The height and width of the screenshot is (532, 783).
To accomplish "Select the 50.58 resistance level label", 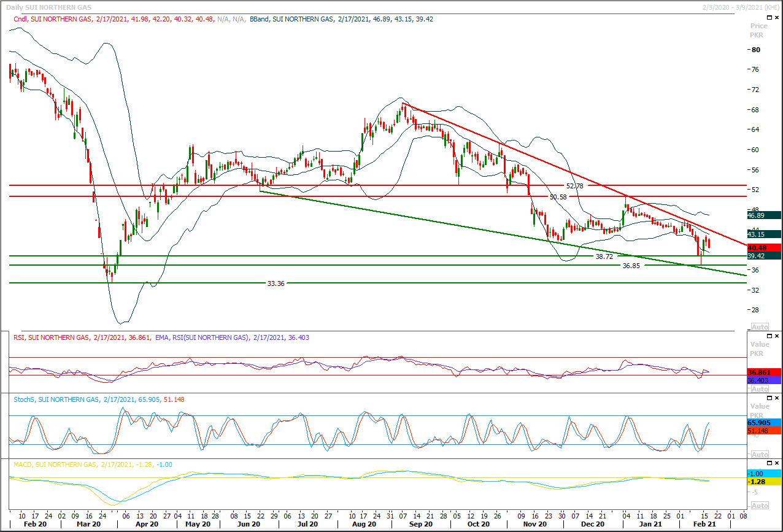I will tap(559, 197).
